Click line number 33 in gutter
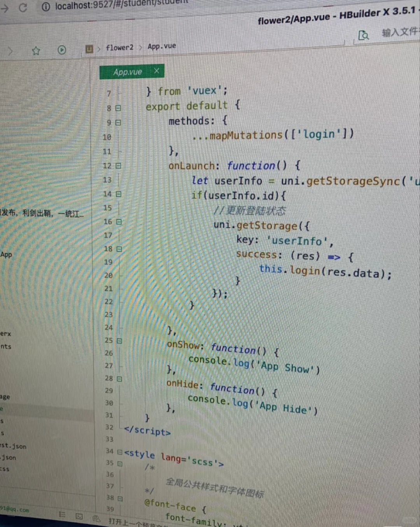 (109, 439)
